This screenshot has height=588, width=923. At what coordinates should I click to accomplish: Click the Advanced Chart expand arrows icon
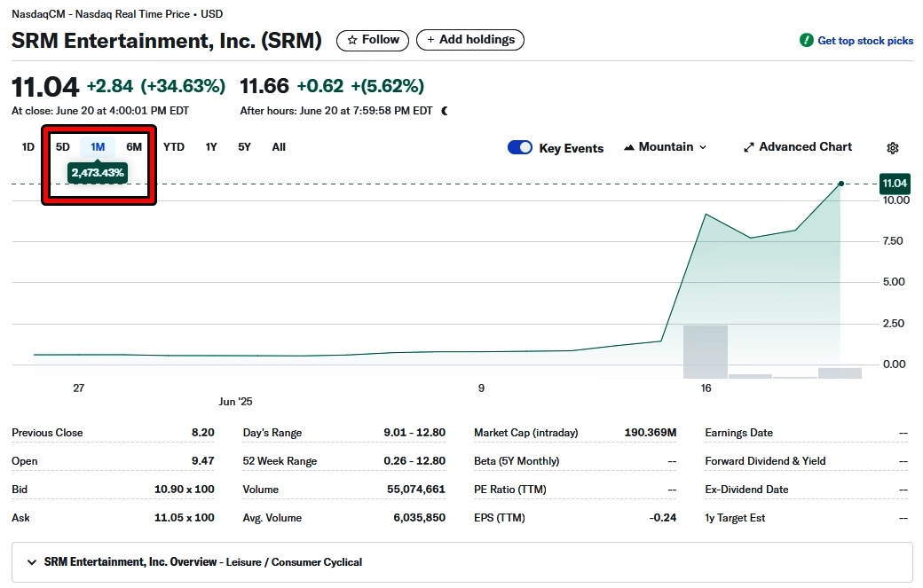click(748, 147)
